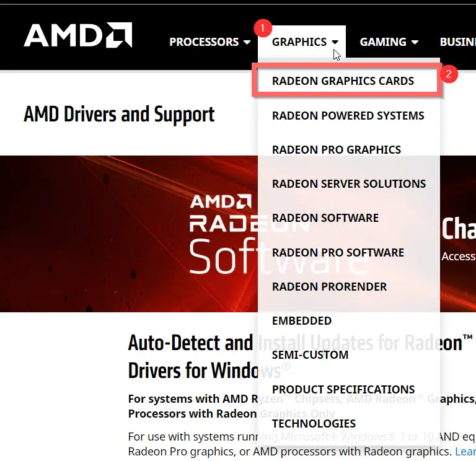Viewport: 476px width, 461px height.
Task: Choose Semi-Custom from the Graphics menu
Action: (x=310, y=354)
